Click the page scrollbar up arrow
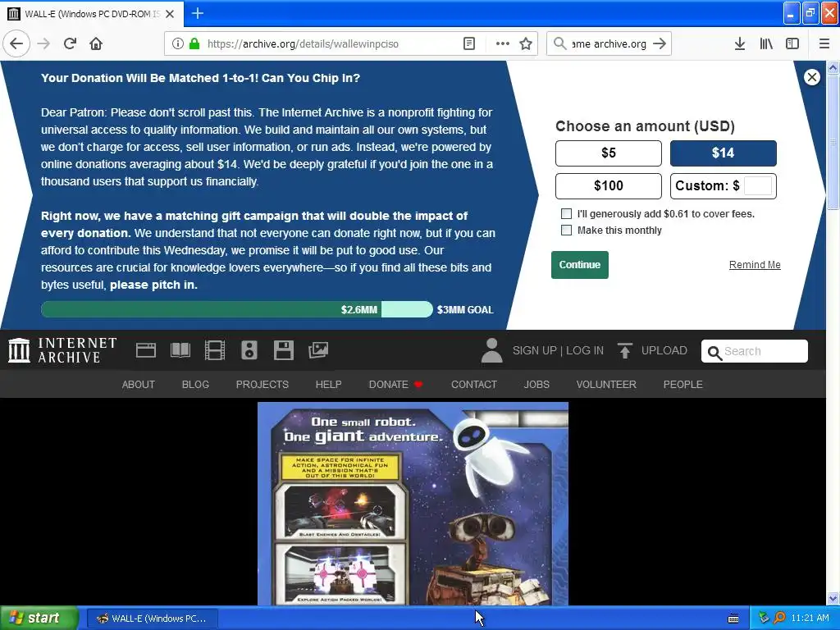The image size is (840, 630). coord(833,67)
